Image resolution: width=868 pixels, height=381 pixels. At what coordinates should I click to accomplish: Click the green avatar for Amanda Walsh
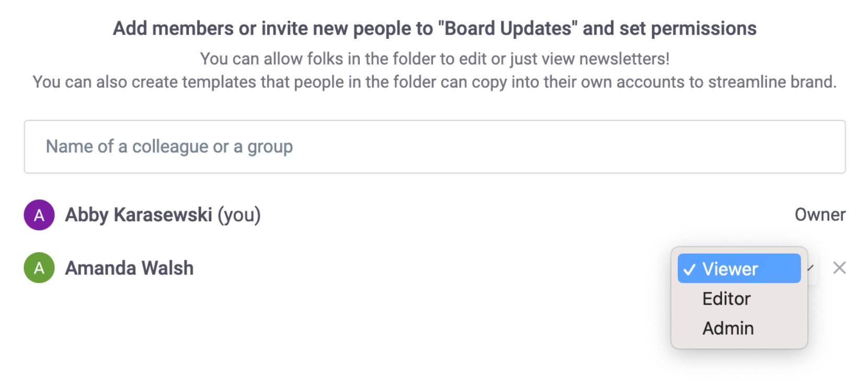click(39, 268)
